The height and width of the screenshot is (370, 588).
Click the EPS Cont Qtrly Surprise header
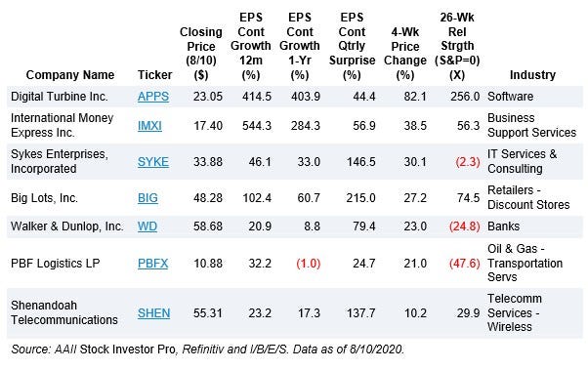[x=353, y=46]
